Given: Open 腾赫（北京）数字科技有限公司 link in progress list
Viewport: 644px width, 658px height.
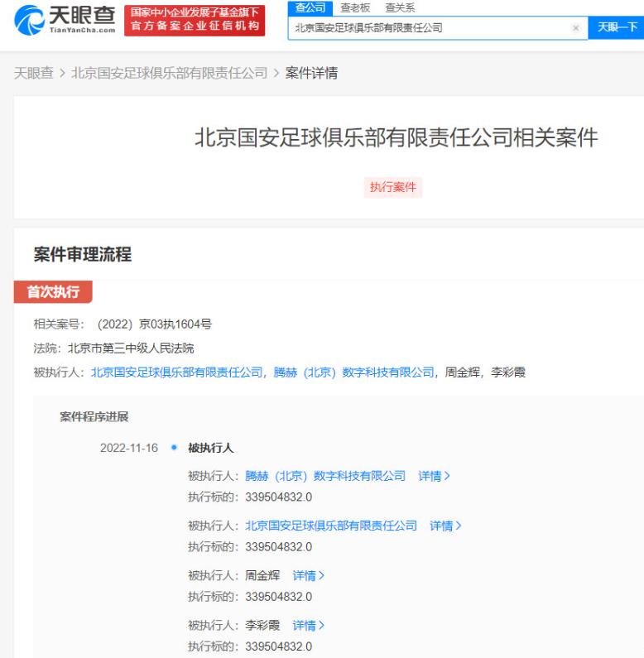Looking at the screenshot, I should click(x=325, y=476).
